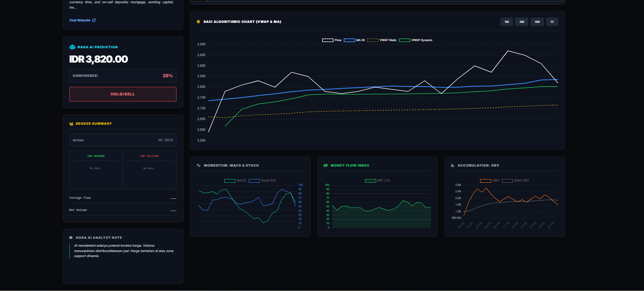Click the orange OBV legend swatch
Image resolution: width=644 pixels, height=291 pixels.
click(x=485, y=181)
